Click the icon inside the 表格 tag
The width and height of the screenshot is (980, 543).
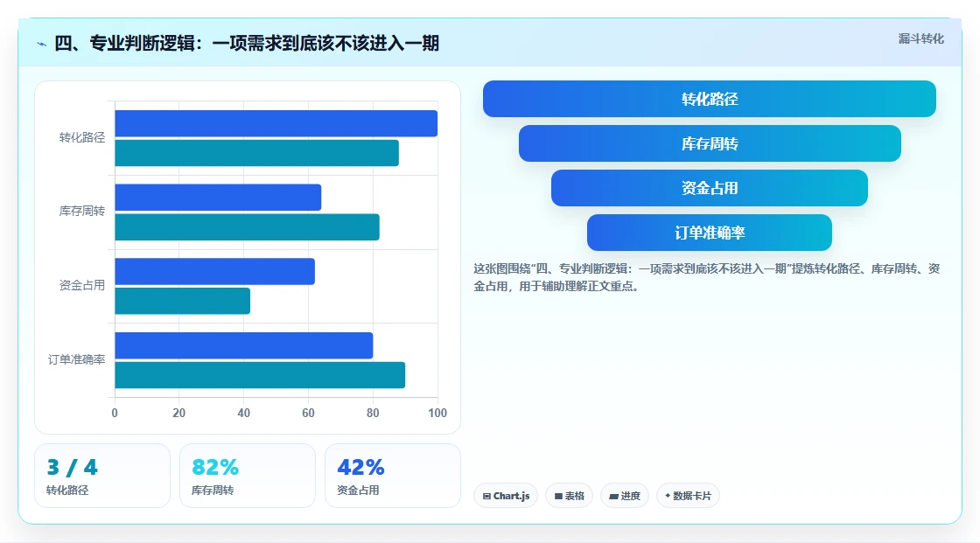(x=558, y=496)
